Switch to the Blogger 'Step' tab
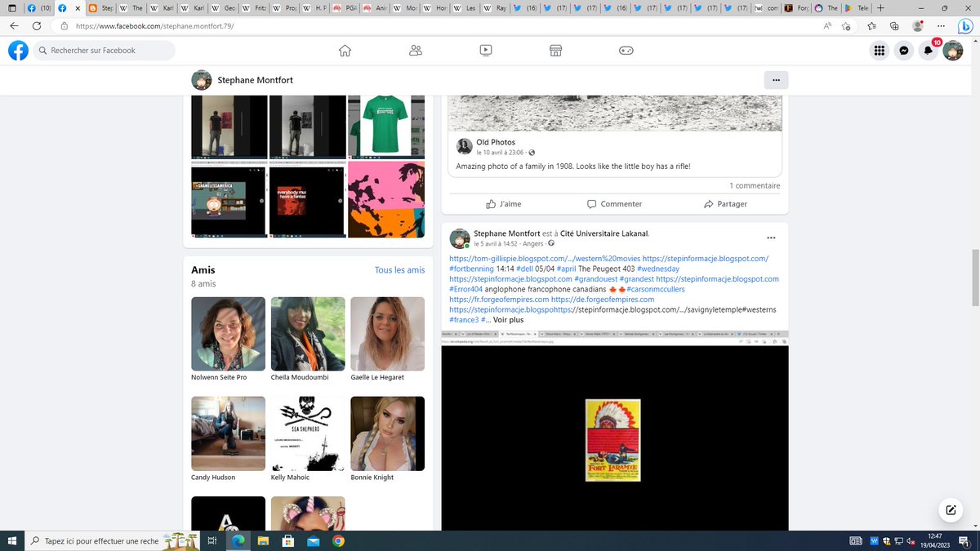Screen dimensions: 980x551 click(100, 7)
